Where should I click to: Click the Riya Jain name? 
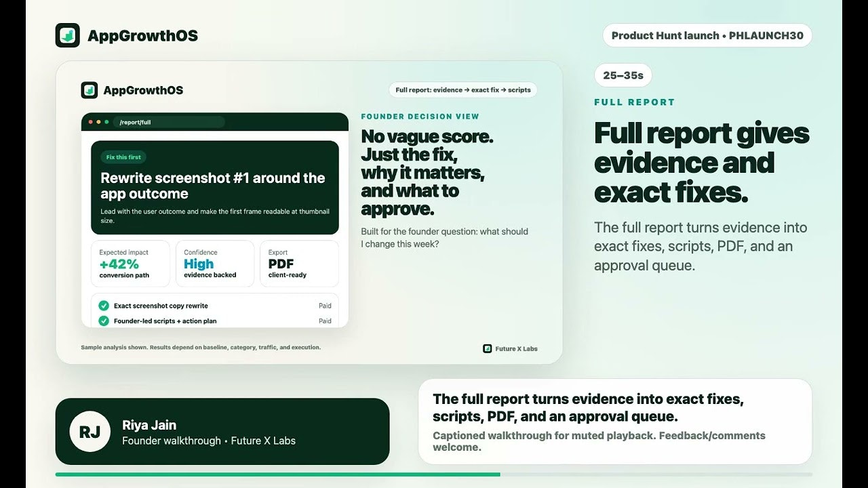pyautogui.click(x=149, y=425)
